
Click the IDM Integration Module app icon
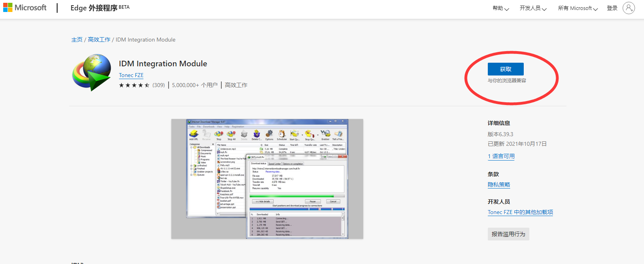91,72
